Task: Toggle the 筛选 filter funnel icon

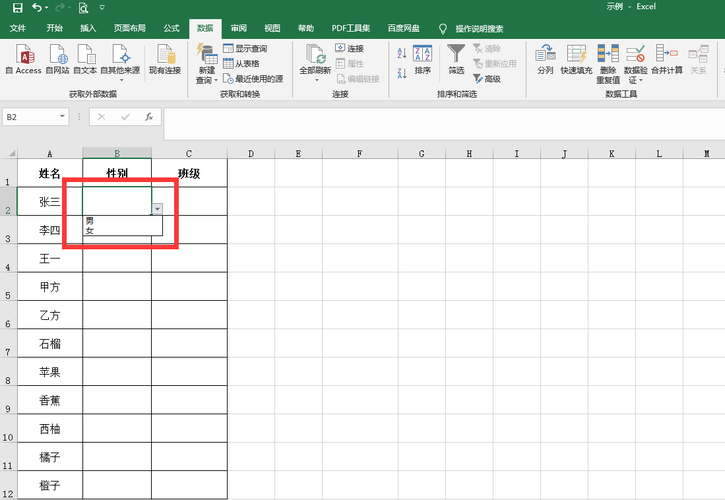Action: [x=456, y=59]
